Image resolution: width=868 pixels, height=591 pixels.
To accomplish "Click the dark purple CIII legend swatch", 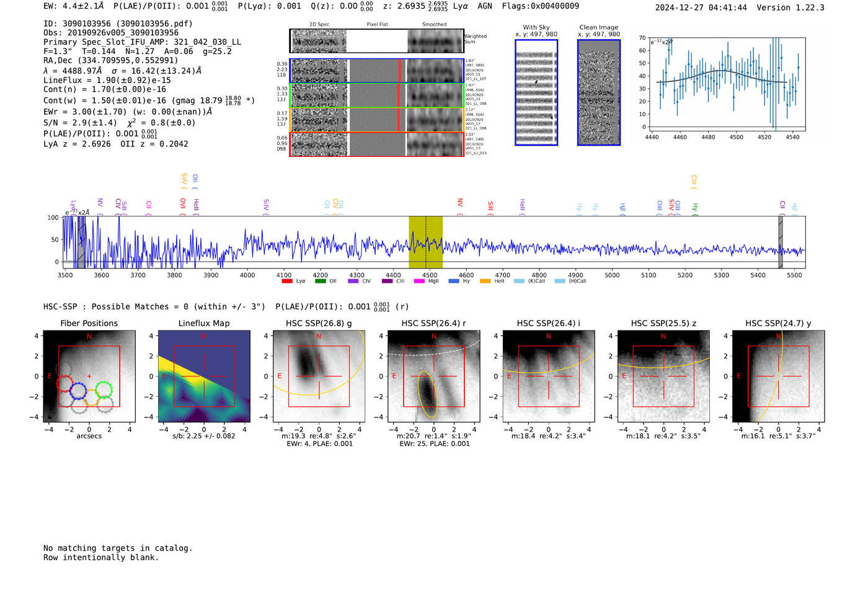I will point(387,281).
